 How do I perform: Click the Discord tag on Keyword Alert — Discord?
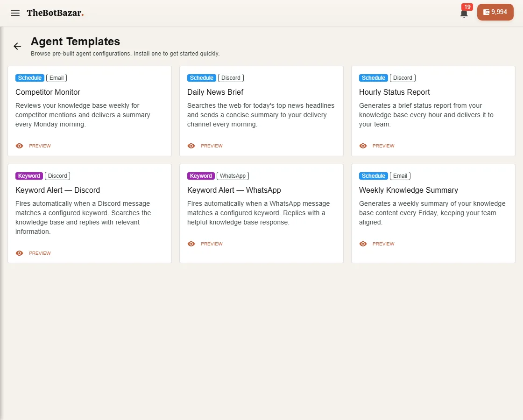[57, 175]
